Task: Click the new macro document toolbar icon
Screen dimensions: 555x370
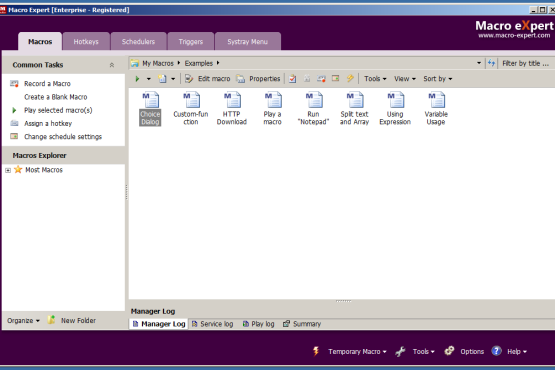Action: coord(162,79)
